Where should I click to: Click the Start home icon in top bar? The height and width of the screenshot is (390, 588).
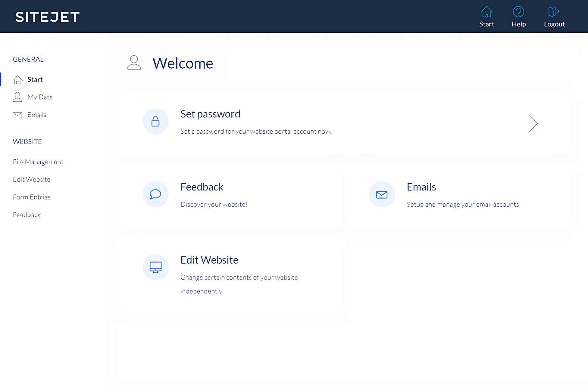(x=486, y=12)
